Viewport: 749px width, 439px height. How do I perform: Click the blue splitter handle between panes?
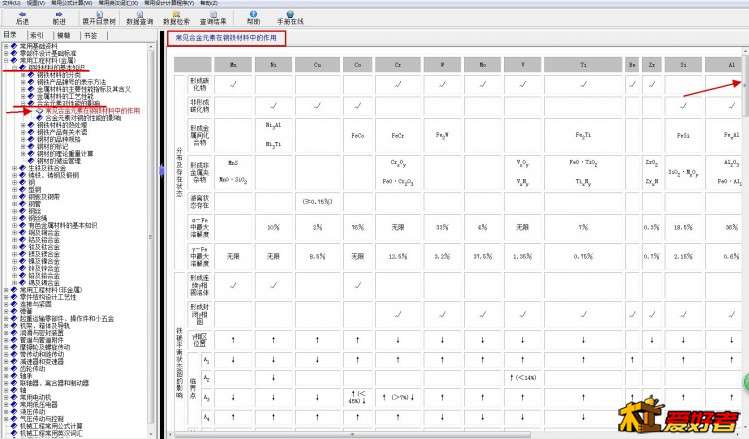tap(162, 171)
